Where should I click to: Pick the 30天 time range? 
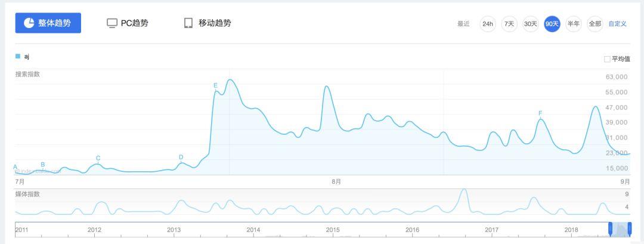530,24
